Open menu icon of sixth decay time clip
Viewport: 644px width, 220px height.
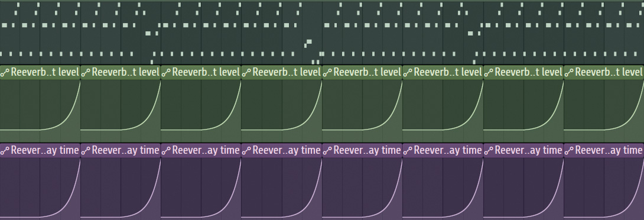pyautogui.click(x=408, y=151)
